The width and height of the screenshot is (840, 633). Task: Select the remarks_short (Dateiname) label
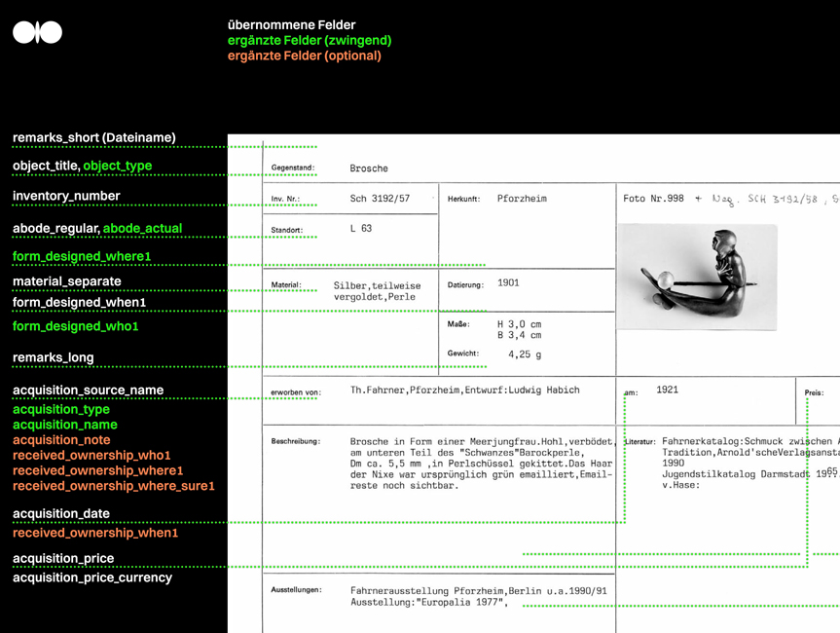(94, 137)
